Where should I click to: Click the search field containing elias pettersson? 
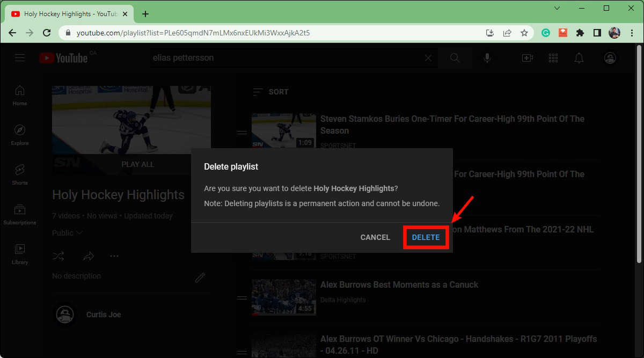tap(284, 58)
